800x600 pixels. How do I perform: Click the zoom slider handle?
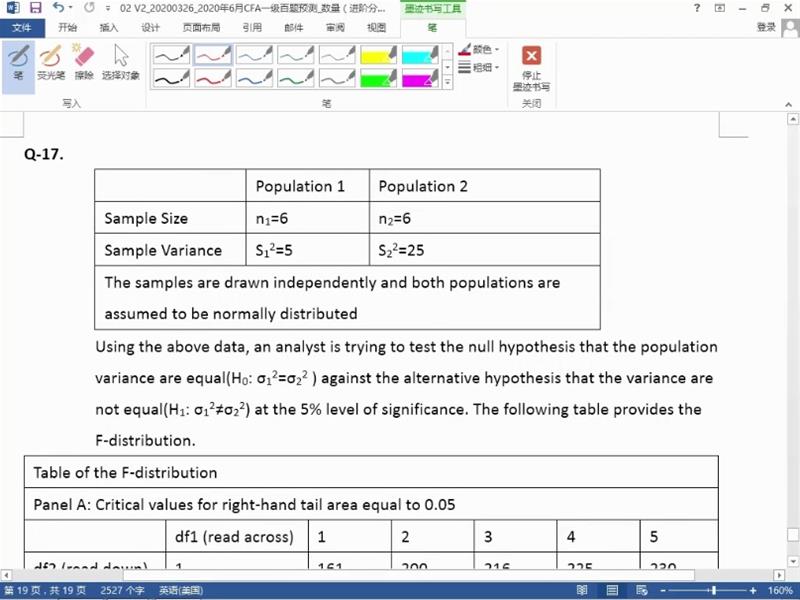(714, 591)
